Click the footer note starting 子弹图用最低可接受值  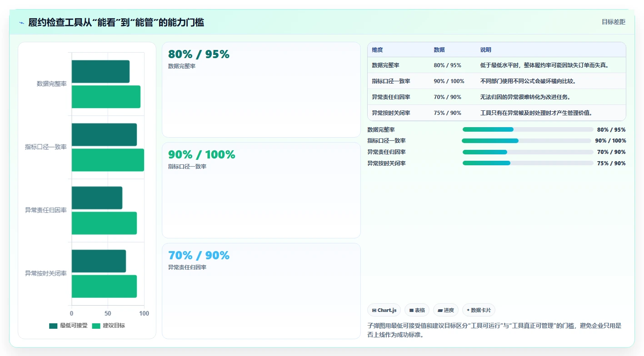[x=494, y=330]
